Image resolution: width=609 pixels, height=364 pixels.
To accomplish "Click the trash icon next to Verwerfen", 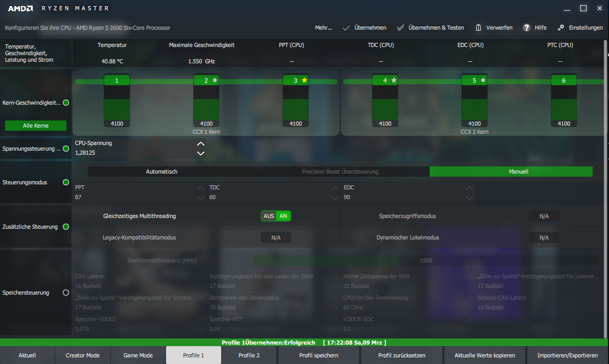I will [479, 28].
